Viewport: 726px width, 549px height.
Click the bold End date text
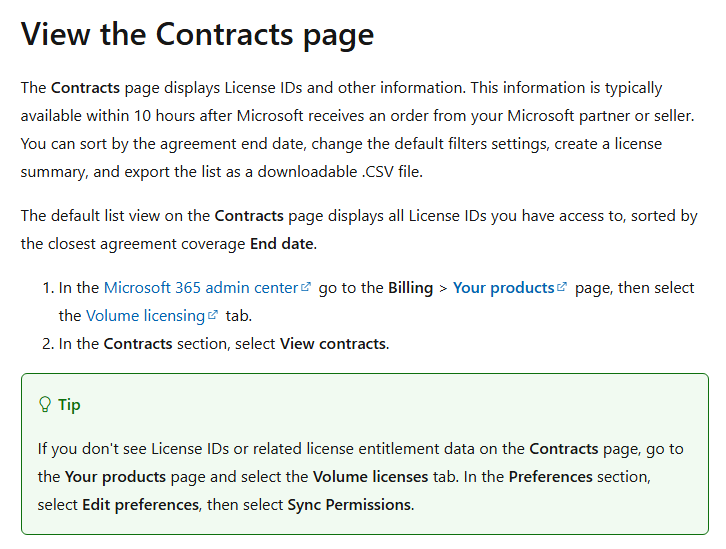[282, 243]
